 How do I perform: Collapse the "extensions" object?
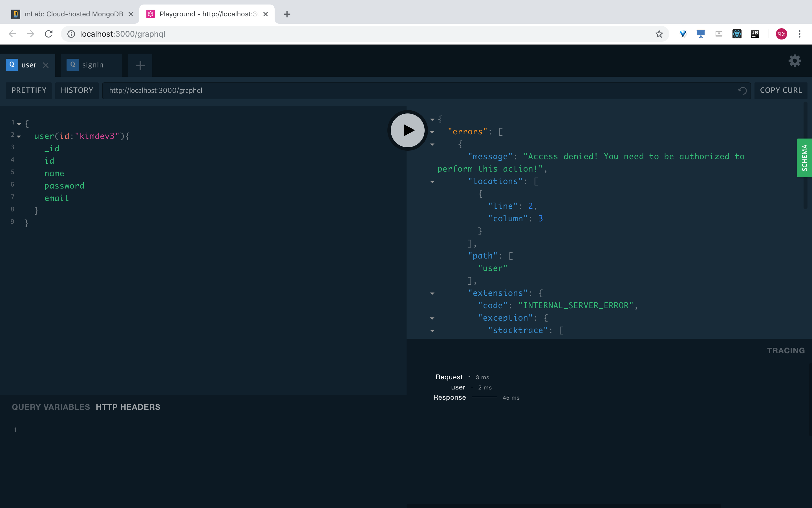(432, 294)
